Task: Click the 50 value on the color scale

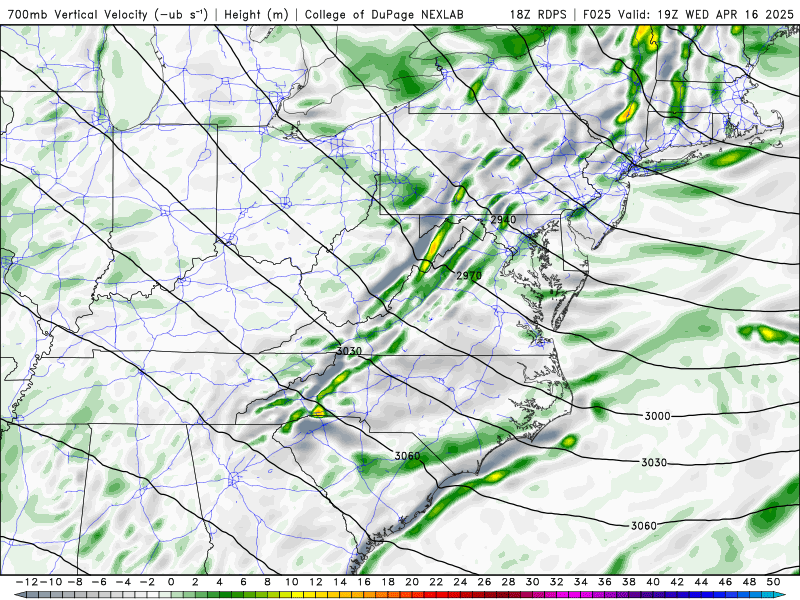Action: point(773,582)
